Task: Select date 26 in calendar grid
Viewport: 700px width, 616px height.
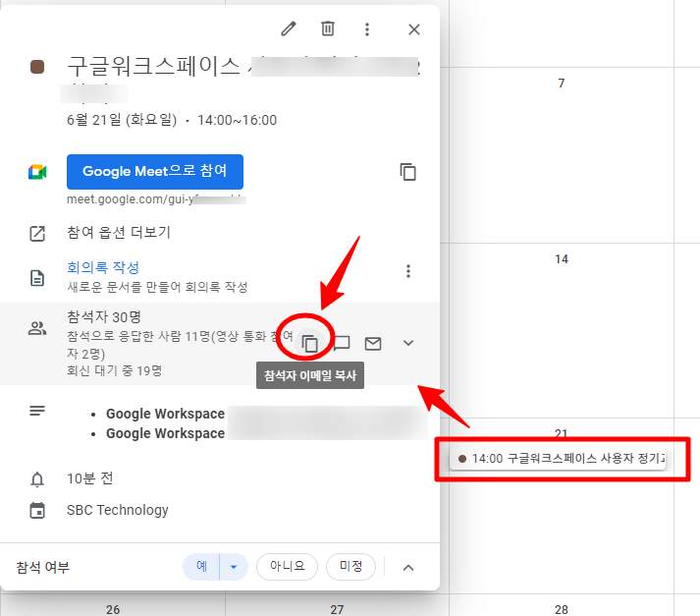Action: (113, 609)
